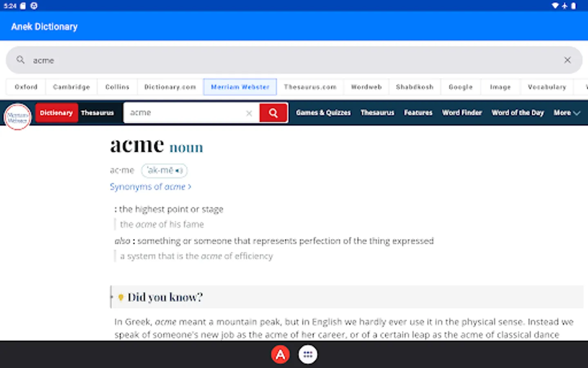Open the Google tab
Viewport: 588px width, 368px height.
point(461,87)
